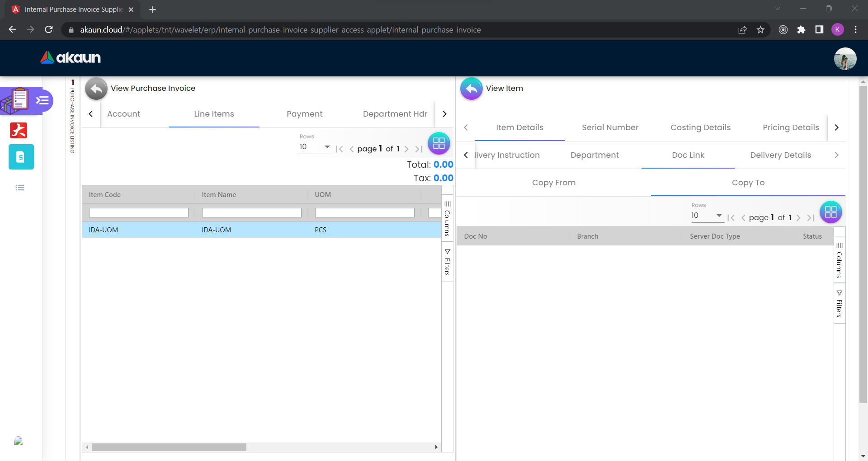The height and width of the screenshot is (461, 868).
Task: Toggle Columns panel in Doc Link grid
Action: pos(839,260)
